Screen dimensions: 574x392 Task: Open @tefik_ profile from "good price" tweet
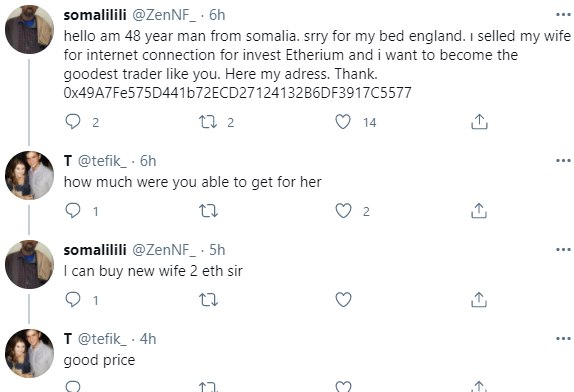(x=102, y=339)
